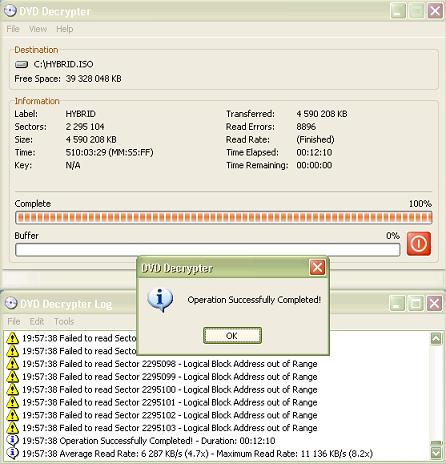This screenshot has height=464, width=446.
Task: Click the blue information icon in dialog
Action: click(x=160, y=300)
